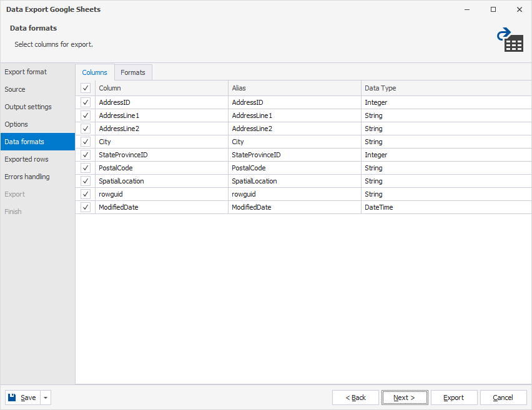The width and height of the screenshot is (532, 410).
Task: Select the ModifiedDate alias cell
Action: [x=295, y=207]
